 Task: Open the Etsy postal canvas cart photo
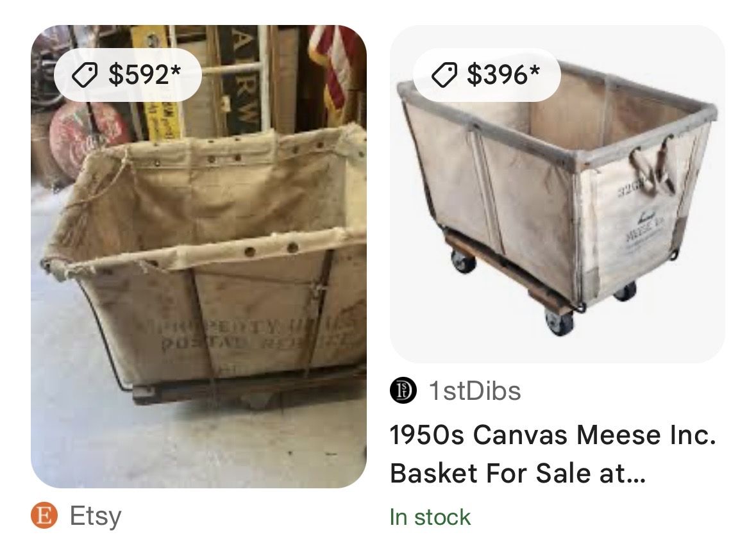(x=199, y=288)
